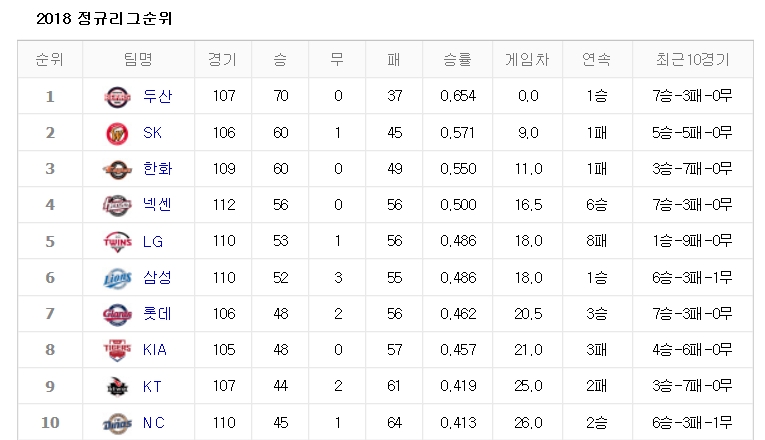765x440 pixels.
Task: Open the 삼성 team link
Action: pyautogui.click(x=157, y=278)
